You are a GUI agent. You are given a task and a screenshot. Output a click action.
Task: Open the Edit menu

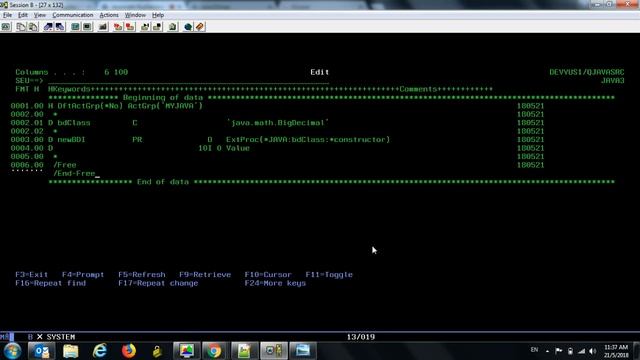point(23,15)
